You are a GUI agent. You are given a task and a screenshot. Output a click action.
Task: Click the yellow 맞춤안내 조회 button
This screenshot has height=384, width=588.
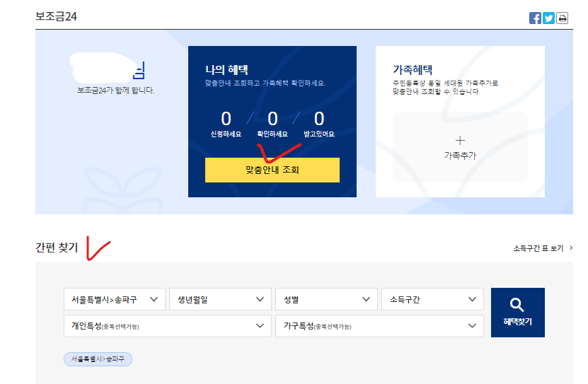(x=272, y=170)
